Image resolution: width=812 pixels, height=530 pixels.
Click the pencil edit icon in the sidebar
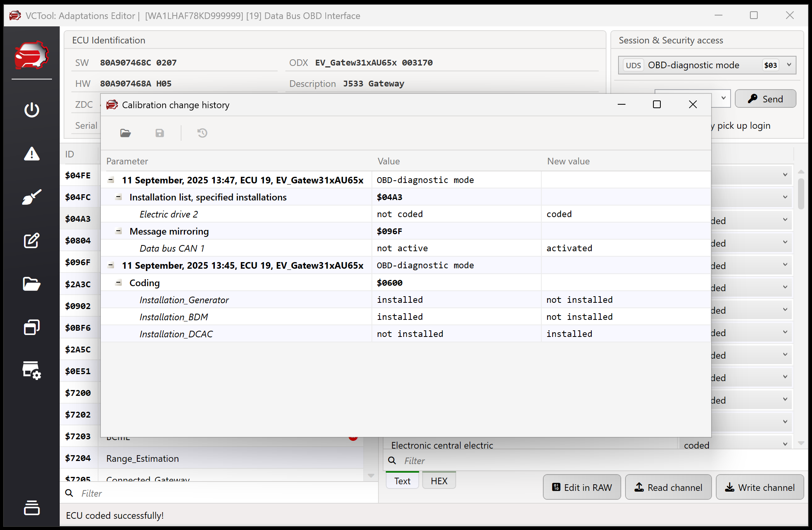coord(31,241)
